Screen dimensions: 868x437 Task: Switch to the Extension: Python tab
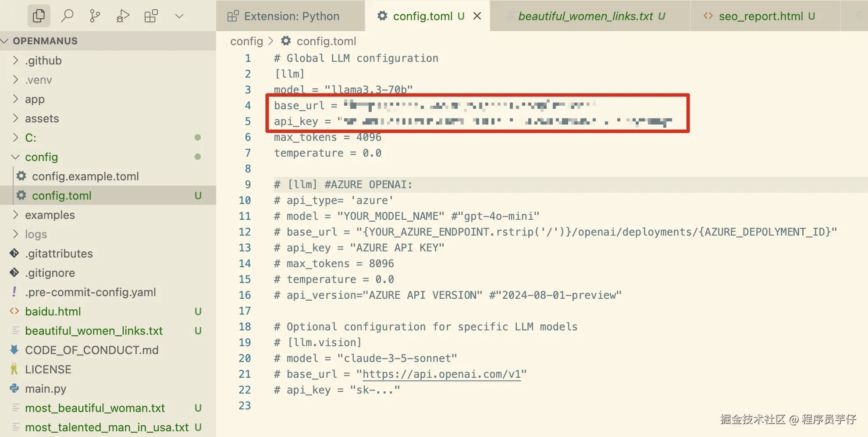click(x=290, y=16)
